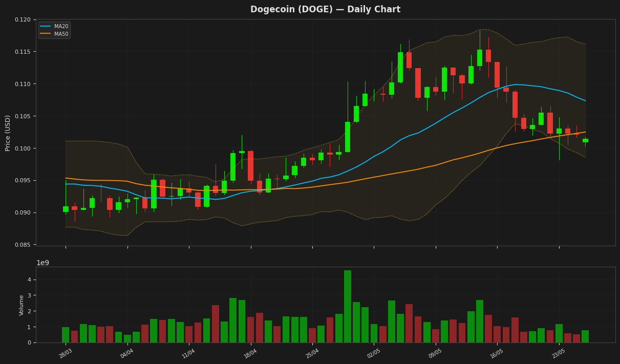Image resolution: width=620 pixels, height=364 pixels.
Task: Click the 09/05 date label
Action: 435,353
